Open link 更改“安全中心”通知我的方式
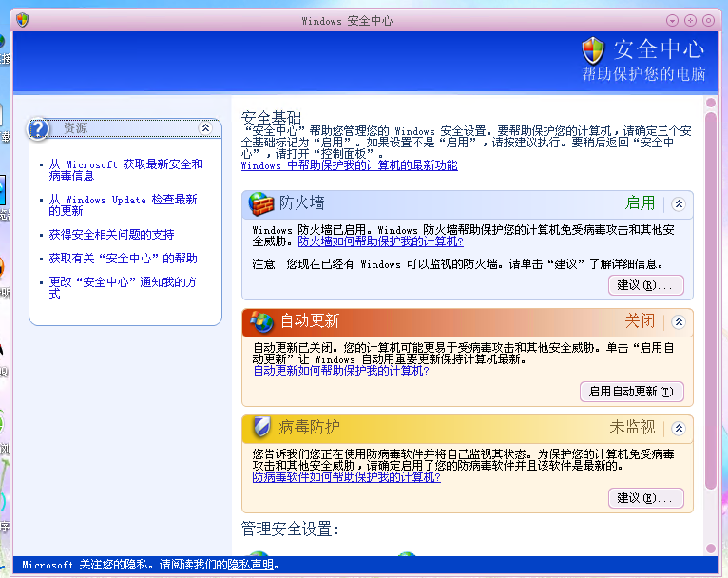This screenshot has width=728, height=578. 123,288
